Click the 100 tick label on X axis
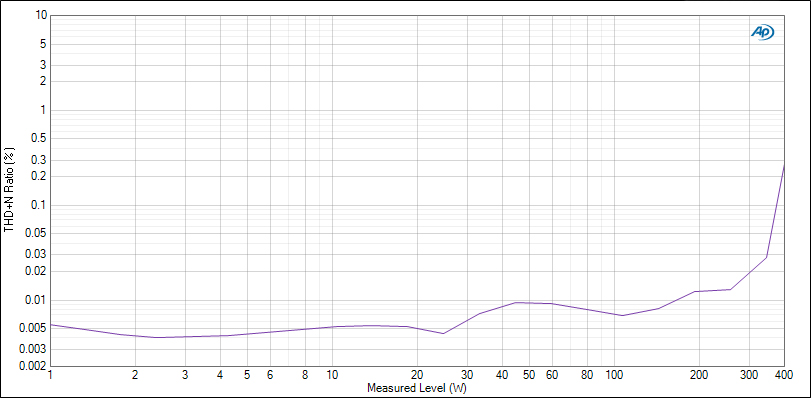Screen dimensions: 811x398 614,375
